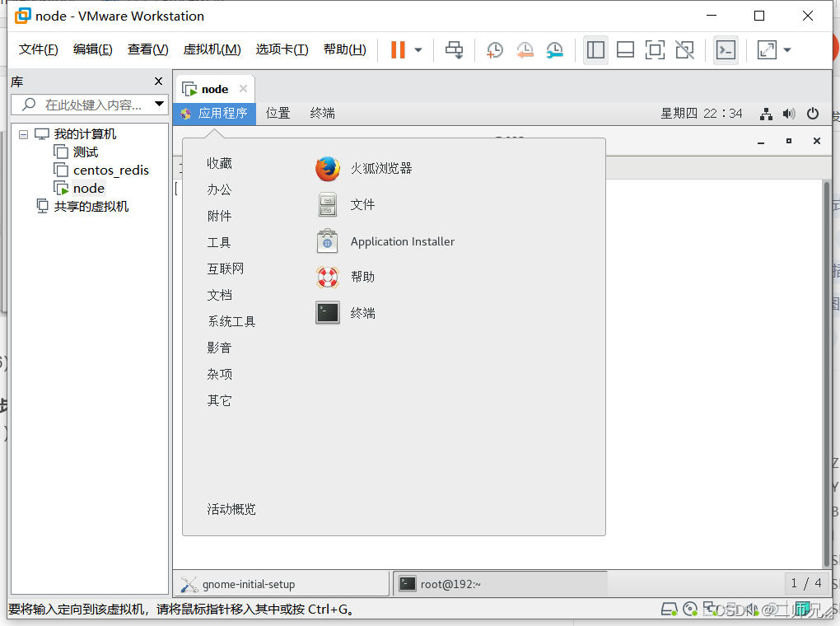Screen dimensions: 840x626
Task: Click the network status icon in GNOME bar
Action: tap(766, 114)
